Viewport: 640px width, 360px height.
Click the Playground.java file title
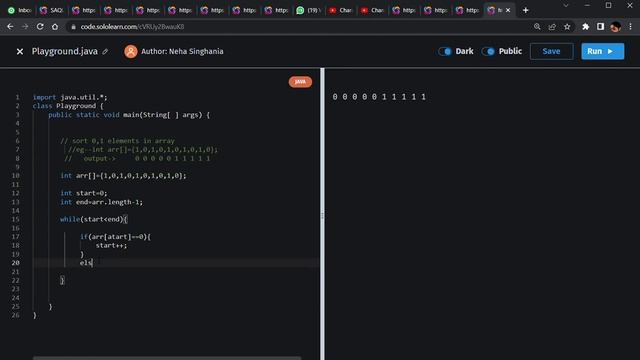pos(64,51)
